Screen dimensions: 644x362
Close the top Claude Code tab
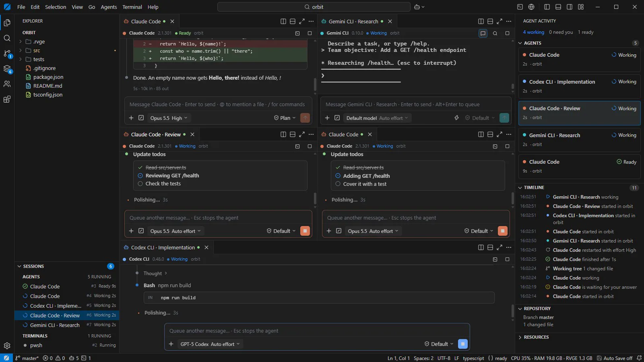coord(172,21)
